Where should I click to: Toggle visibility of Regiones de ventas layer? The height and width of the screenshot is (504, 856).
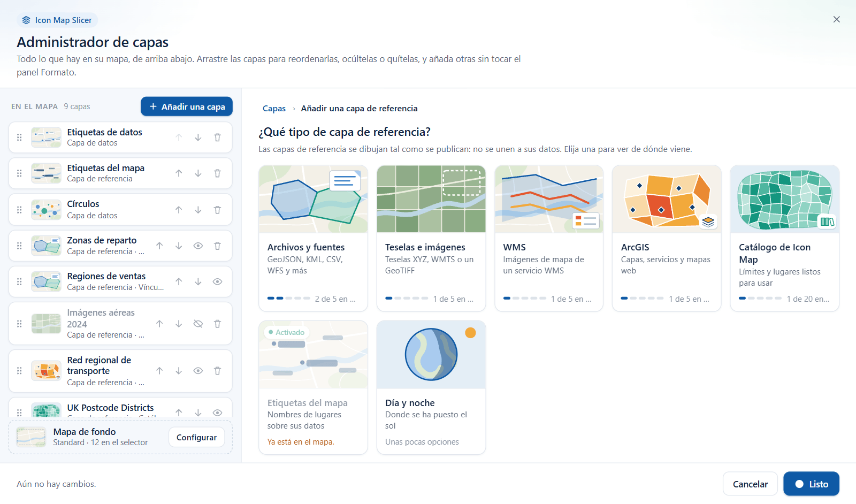[217, 281]
